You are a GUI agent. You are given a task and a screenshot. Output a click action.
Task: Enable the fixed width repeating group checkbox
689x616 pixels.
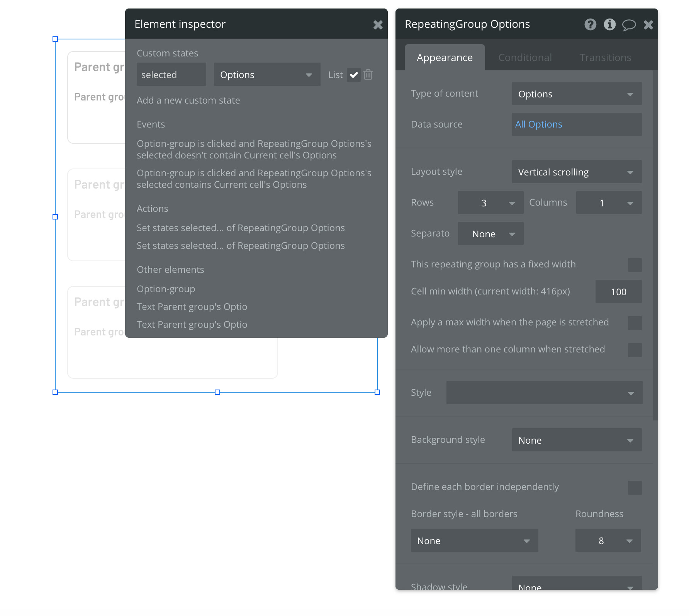(635, 265)
